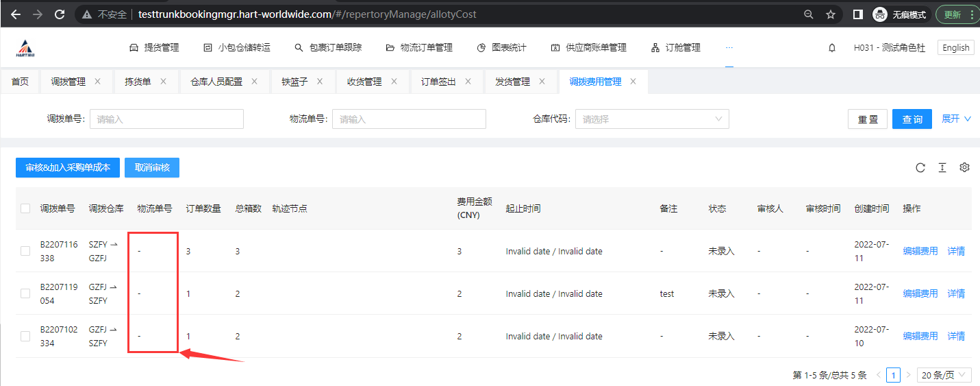The width and height of the screenshot is (980, 386).
Task: Click 编辑费用 for row B2207102334
Action: (x=920, y=336)
